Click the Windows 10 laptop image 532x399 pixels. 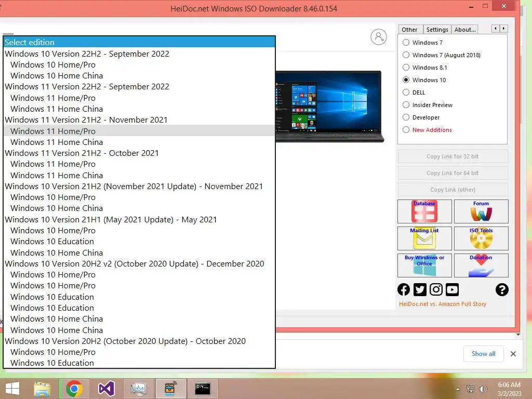329,106
